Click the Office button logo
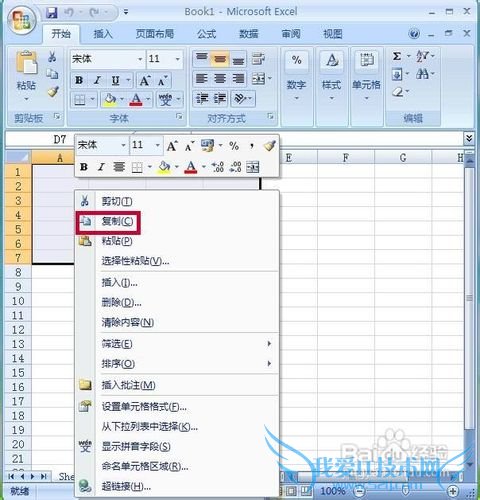The width and height of the screenshot is (480, 500). (22, 20)
